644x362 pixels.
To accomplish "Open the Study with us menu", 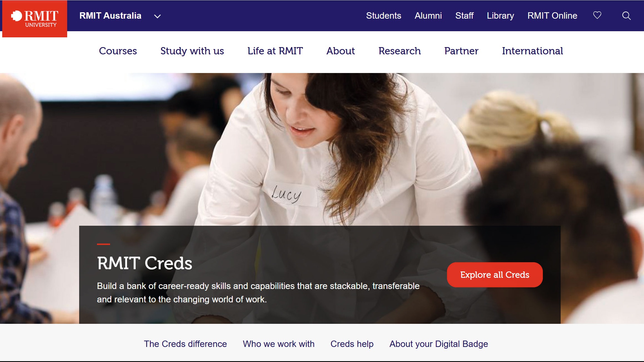I will pyautogui.click(x=192, y=51).
